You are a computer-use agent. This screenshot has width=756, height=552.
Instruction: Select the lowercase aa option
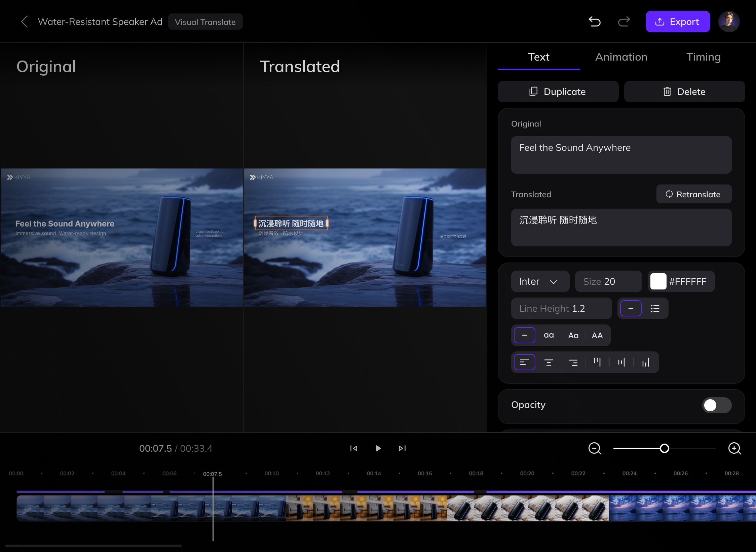pos(549,335)
